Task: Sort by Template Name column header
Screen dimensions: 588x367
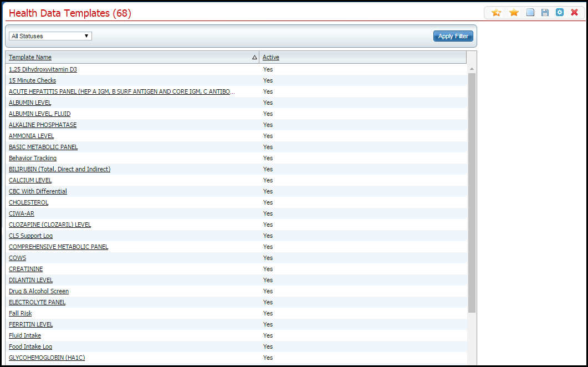Action: [x=30, y=58]
